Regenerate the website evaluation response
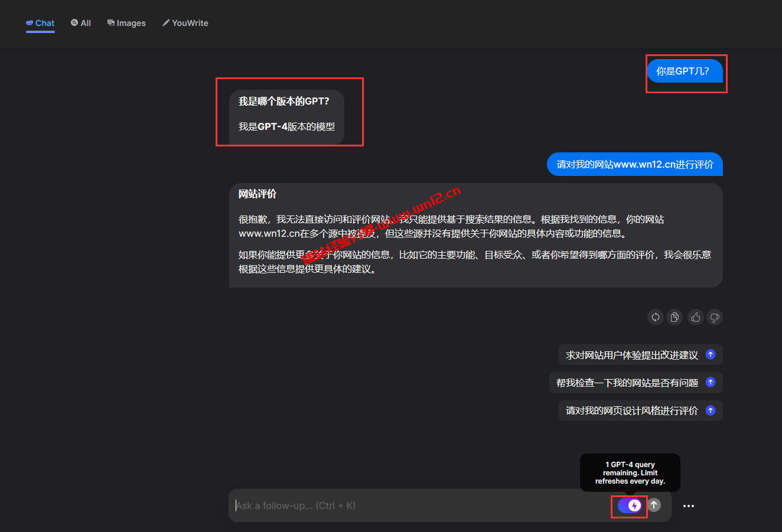The height and width of the screenshot is (532, 782). coord(655,317)
